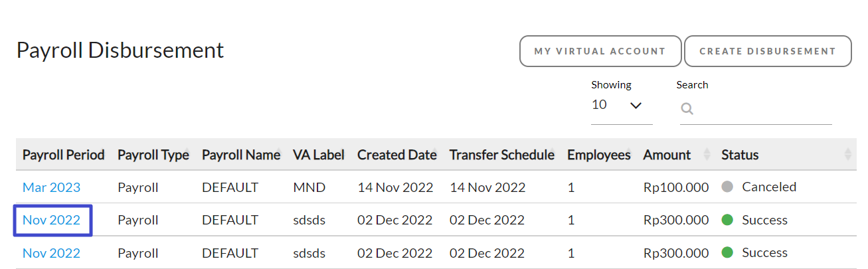Click the gray Canceled status dot

[727, 187]
